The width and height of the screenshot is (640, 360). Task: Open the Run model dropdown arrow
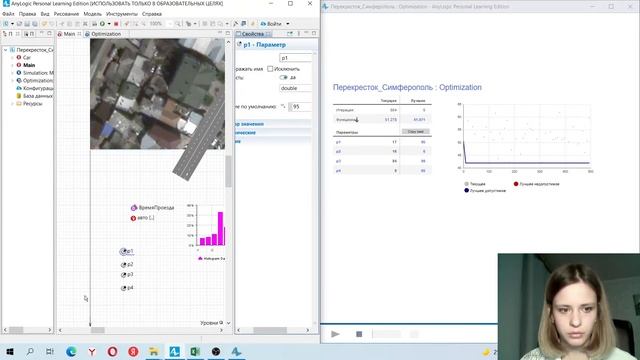click(109, 24)
